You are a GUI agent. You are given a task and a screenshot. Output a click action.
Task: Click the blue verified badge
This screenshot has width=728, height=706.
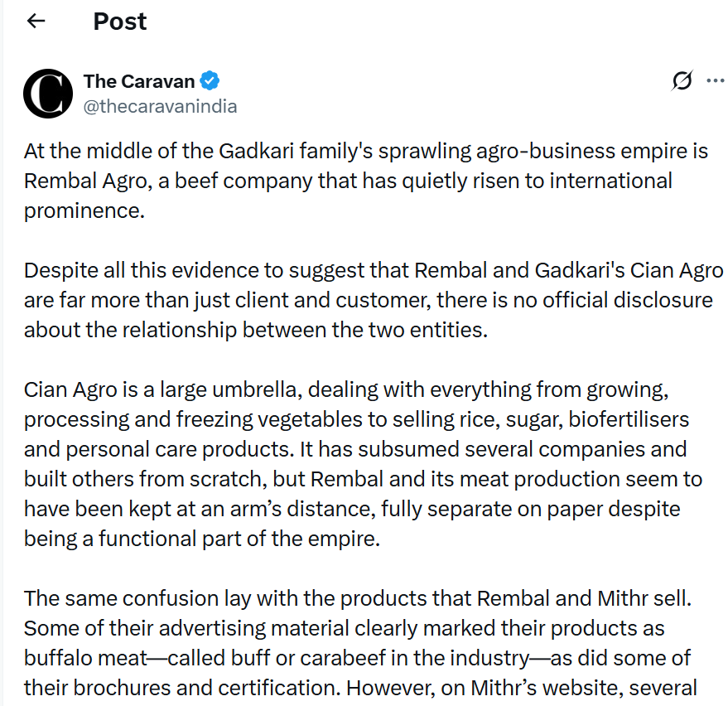(x=210, y=81)
